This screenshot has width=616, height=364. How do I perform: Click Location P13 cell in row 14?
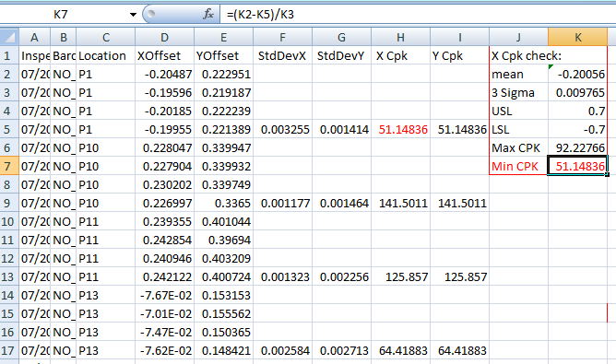coord(106,296)
